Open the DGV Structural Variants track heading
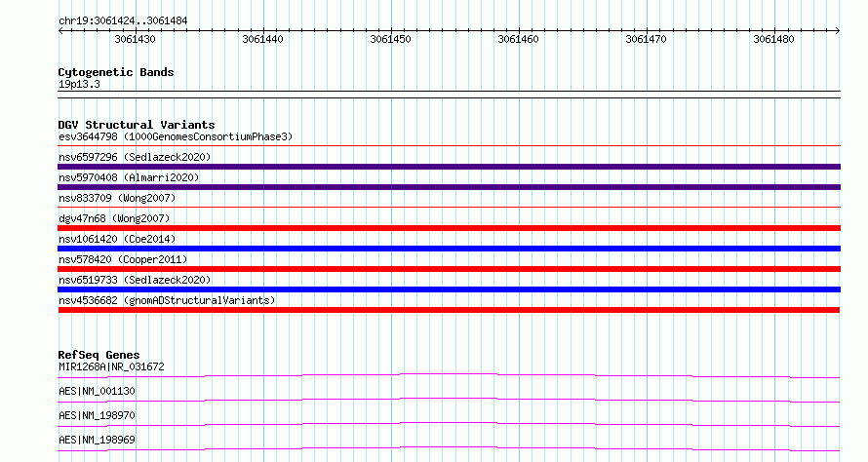This screenshot has height=462, width=868. tap(137, 125)
